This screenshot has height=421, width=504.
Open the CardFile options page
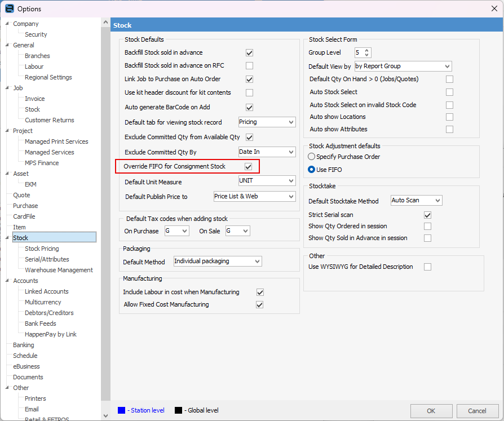[x=24, y=216]
